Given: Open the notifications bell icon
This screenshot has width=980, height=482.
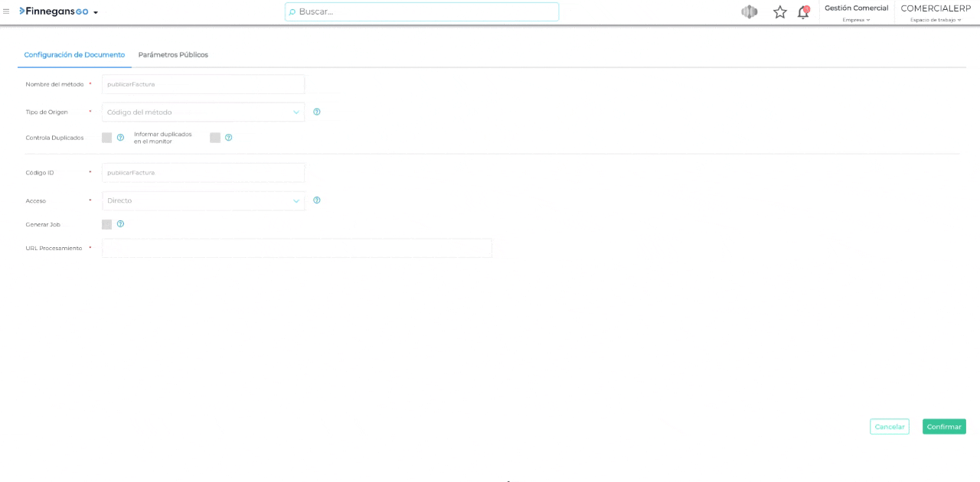Looking at the screenshot, I should point(802,12).
